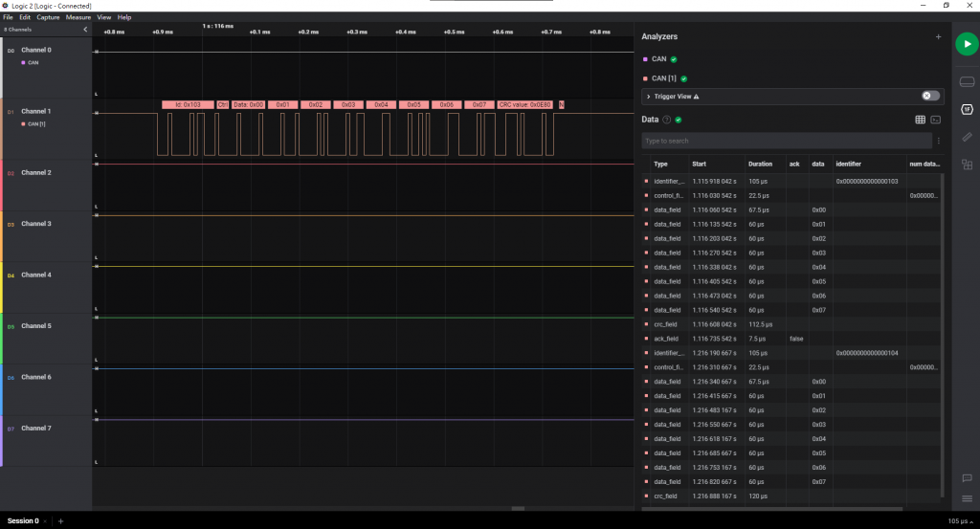Select the crc_field row with 120 µs duration
Image resolution: width=980 pixels, height=529 pixels.
pos(791,496)
